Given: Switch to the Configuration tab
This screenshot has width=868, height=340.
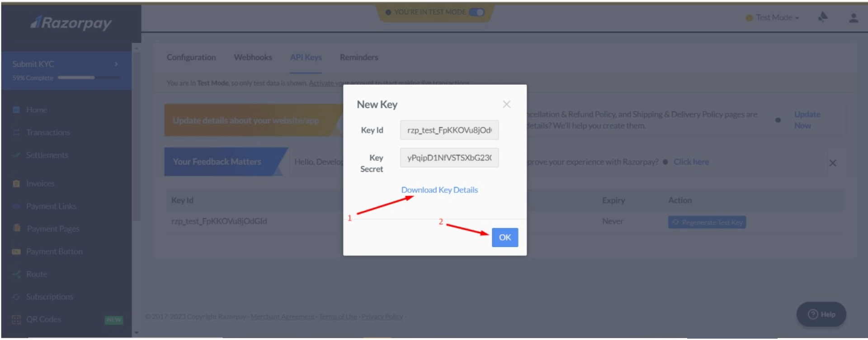Looking at the screenshot, I should coord(191,57).
